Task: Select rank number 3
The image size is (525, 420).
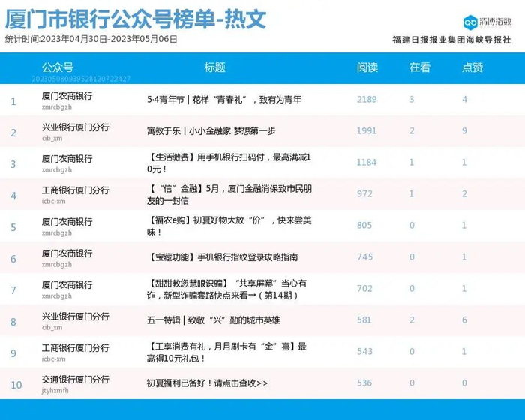Action: (13, 164)
